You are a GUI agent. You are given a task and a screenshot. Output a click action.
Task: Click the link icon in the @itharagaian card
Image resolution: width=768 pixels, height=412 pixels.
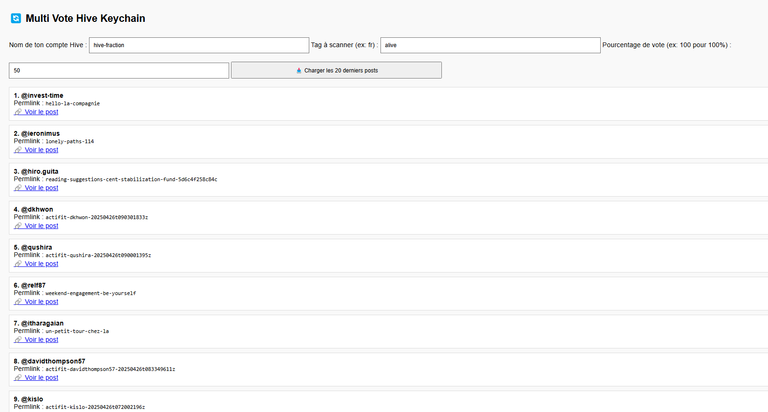coord(18,340)
